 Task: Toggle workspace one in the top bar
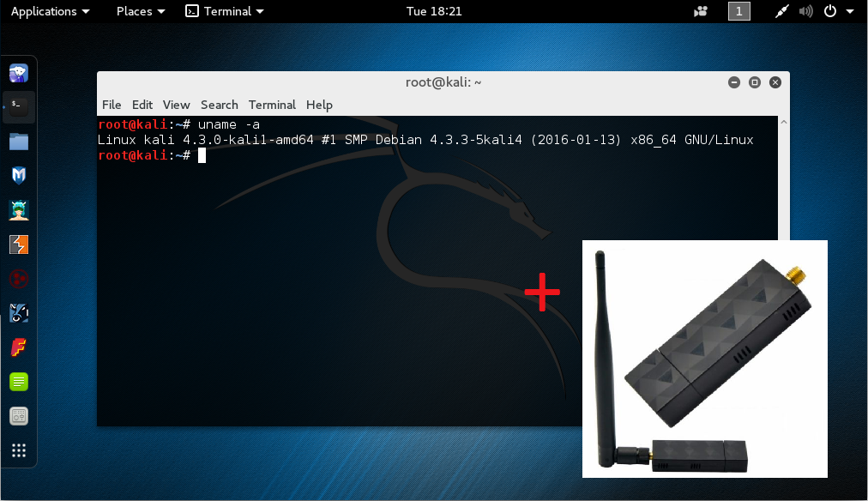(738, 11)
